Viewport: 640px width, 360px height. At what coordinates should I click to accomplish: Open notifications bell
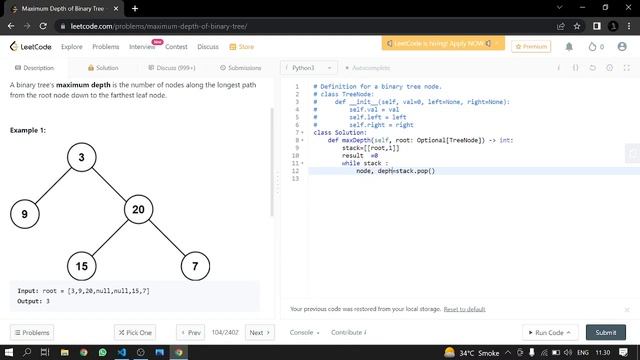point(569,47)
